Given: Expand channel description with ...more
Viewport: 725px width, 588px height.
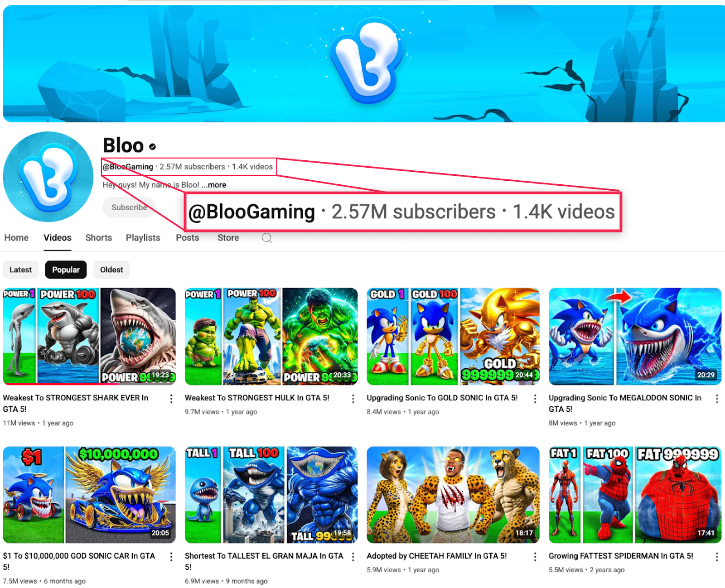Looking at the screenshot, I should (214, 185).
